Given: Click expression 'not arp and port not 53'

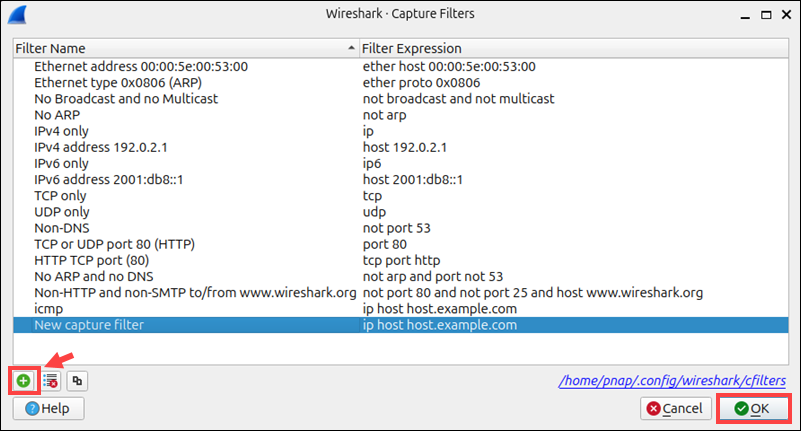Looking at the screenshot, I should click(x=433, y=277).
